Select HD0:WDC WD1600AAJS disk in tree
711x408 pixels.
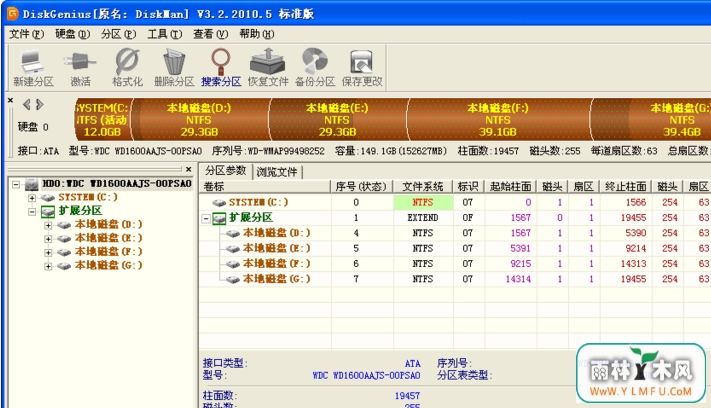pyautogui.click(x=117, y=184)
